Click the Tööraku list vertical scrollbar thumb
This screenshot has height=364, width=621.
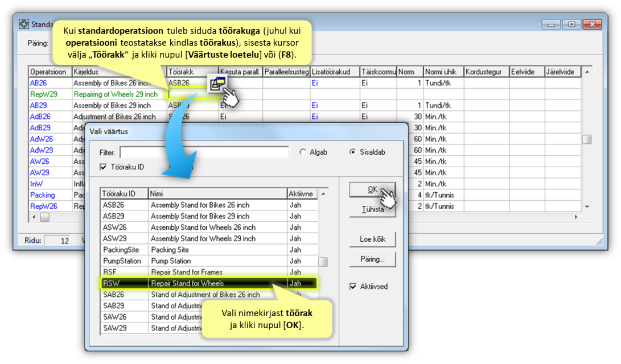click(x=323, y=262)
